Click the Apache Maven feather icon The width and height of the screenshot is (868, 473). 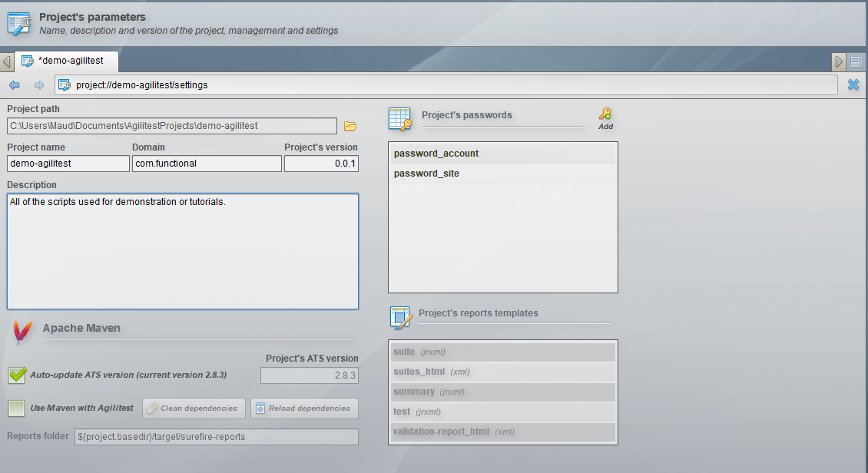22,332
